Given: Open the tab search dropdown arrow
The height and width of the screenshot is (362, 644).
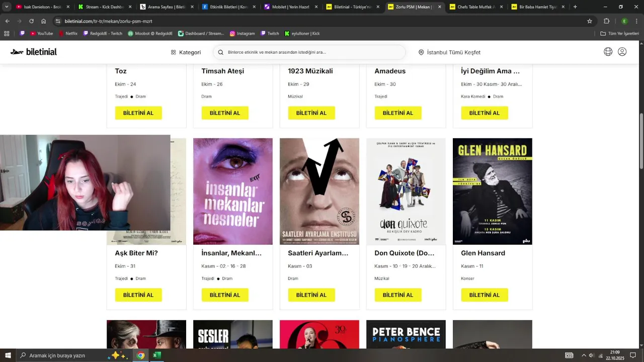Looking at the screenshot, I should click(x=7, y=7).
